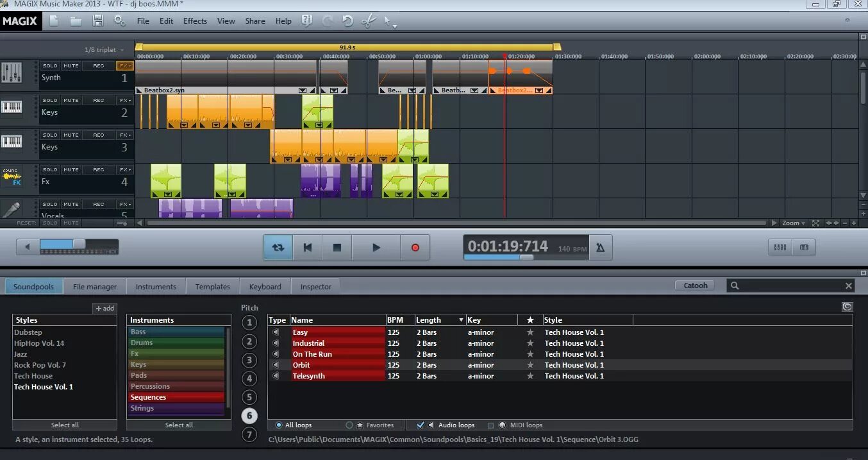Switch to the File manager tab
The height and width of the screenshot is (460, 868).
coord(95,286)
